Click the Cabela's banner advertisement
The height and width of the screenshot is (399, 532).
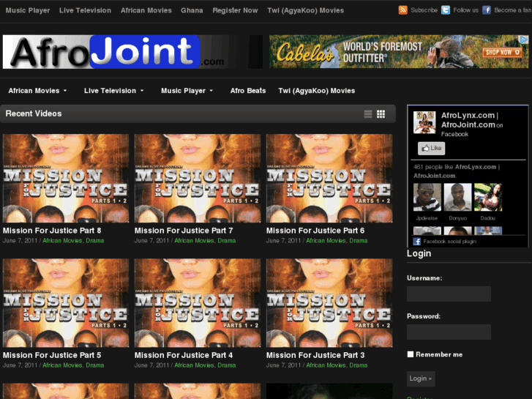pyautogui.click(x=399, y=52)
